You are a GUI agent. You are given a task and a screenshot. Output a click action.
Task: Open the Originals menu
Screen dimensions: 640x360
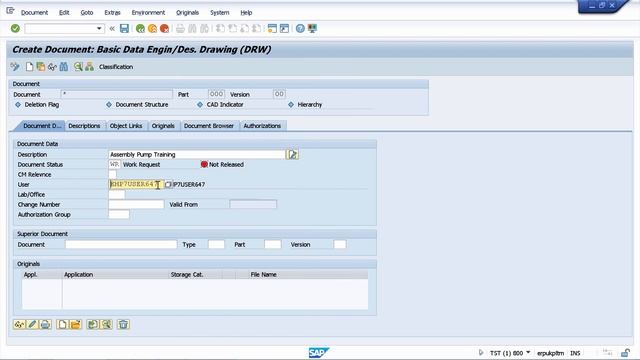187,13
